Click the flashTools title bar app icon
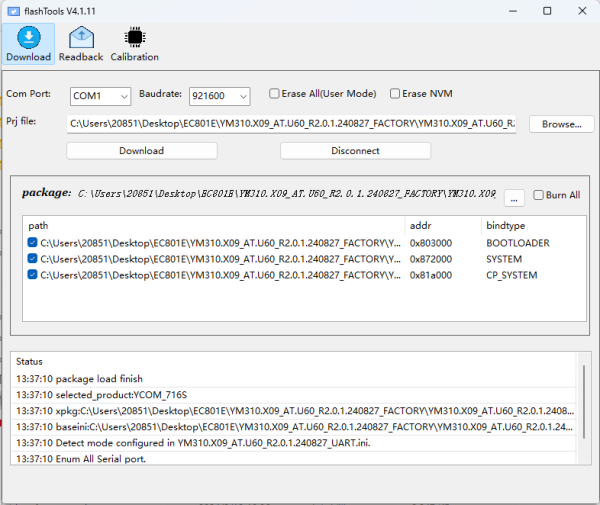The image size is (600, 505). (x=13, y=11)
